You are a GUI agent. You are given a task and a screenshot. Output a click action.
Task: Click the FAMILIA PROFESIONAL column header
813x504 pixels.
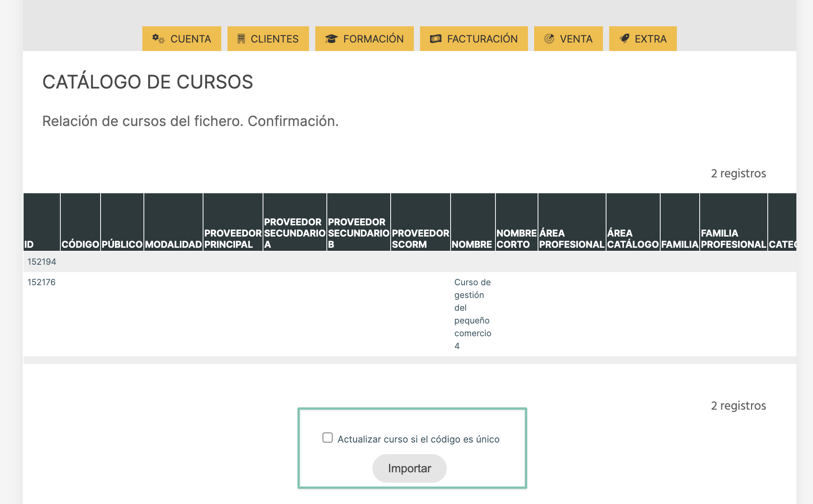point(733,238)
